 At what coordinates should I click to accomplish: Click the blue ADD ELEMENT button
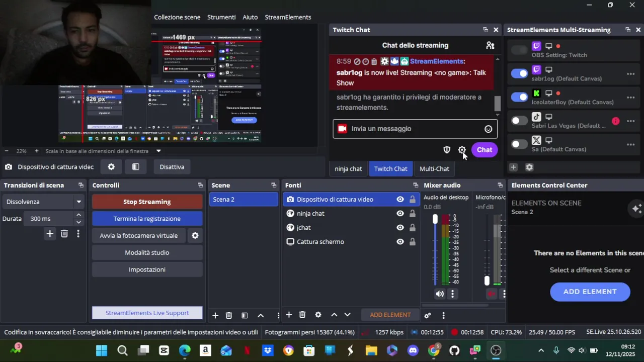tap(590, 292)
